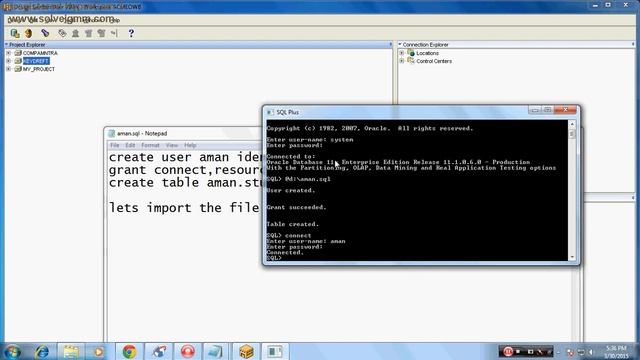Click the 'User created.' line in SQL Plus
This screenshot has width=640, height=360.
[x=291, y=191]
